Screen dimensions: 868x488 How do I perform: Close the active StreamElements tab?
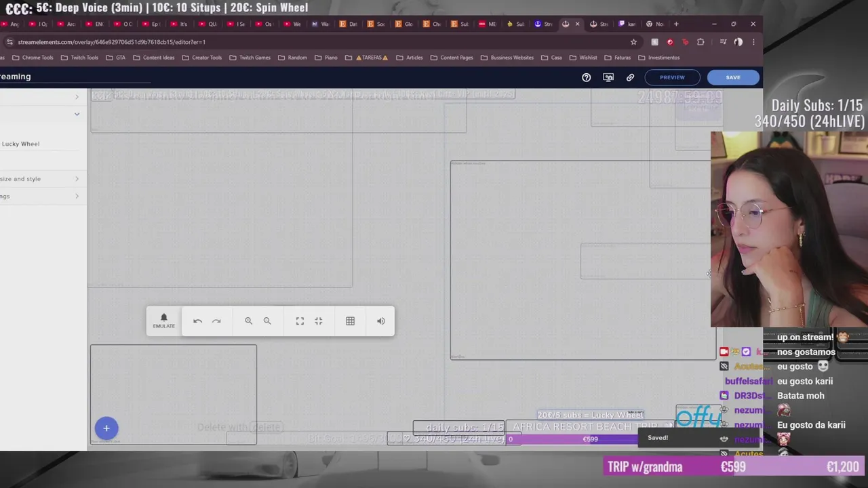point(577,24)
